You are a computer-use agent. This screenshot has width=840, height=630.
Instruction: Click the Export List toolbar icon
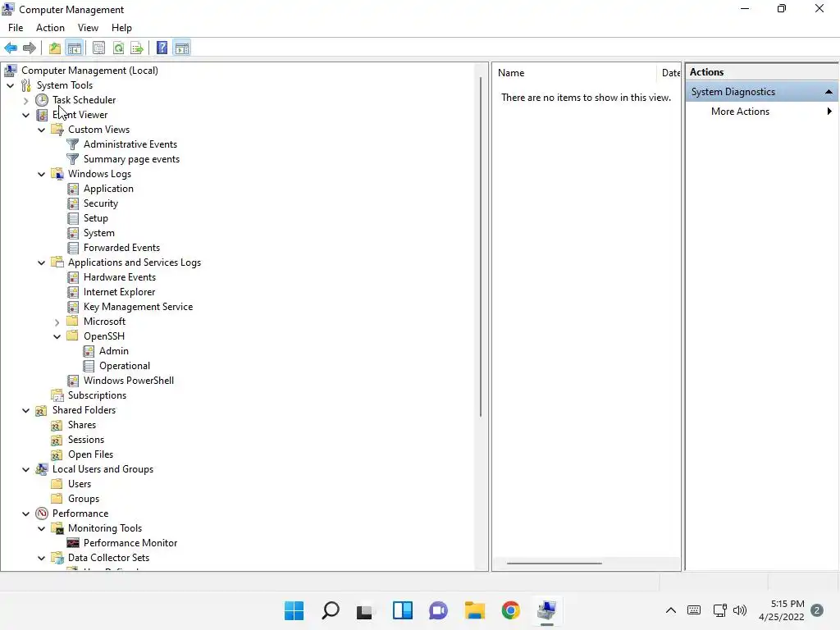click(x=137, y=48)
